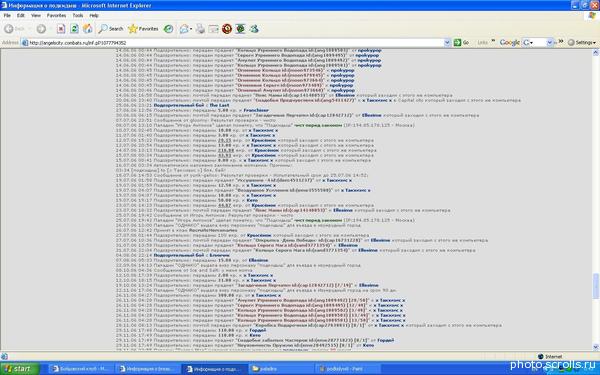
Task: Open the Google search box dropdown arrow
Action: coord(550,42)
